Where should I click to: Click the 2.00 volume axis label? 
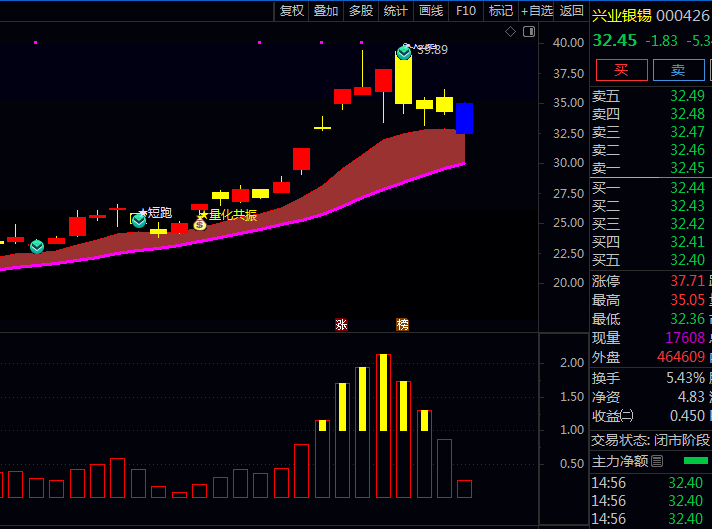coord(572,362)
